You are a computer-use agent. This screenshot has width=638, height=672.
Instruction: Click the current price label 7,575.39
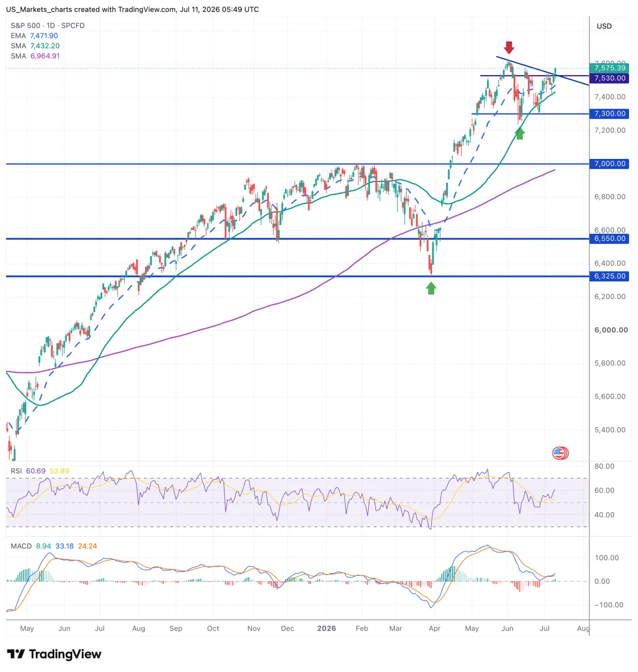(x=609, y=68)
